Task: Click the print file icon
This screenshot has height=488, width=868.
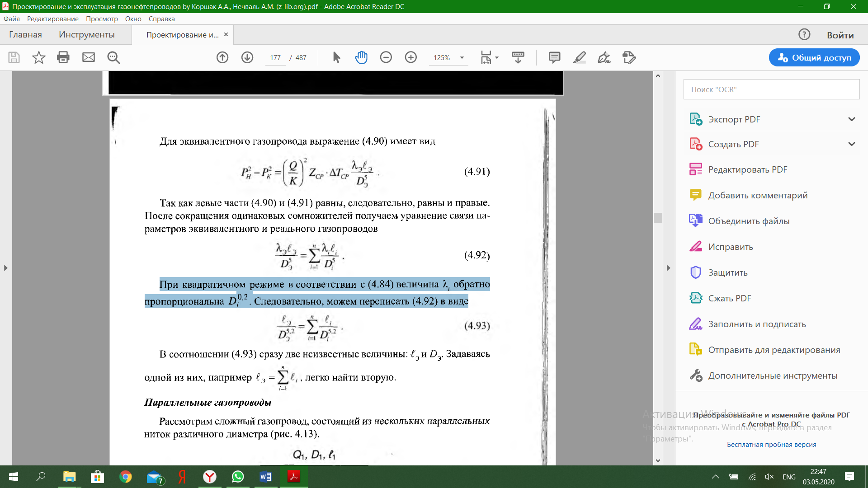Action: tap(63, 57)
